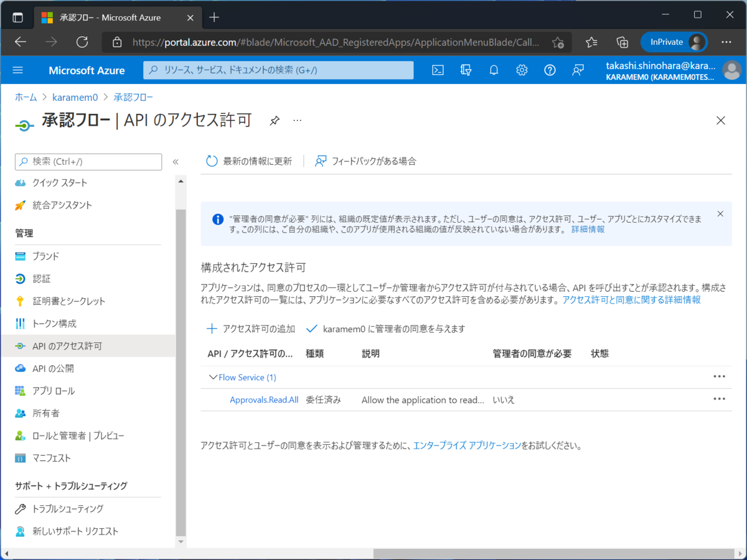Open アクセス許可と同意に関する詳細情報 link
The width and height of the screenshot is (747, 560).
click(632, 300)
